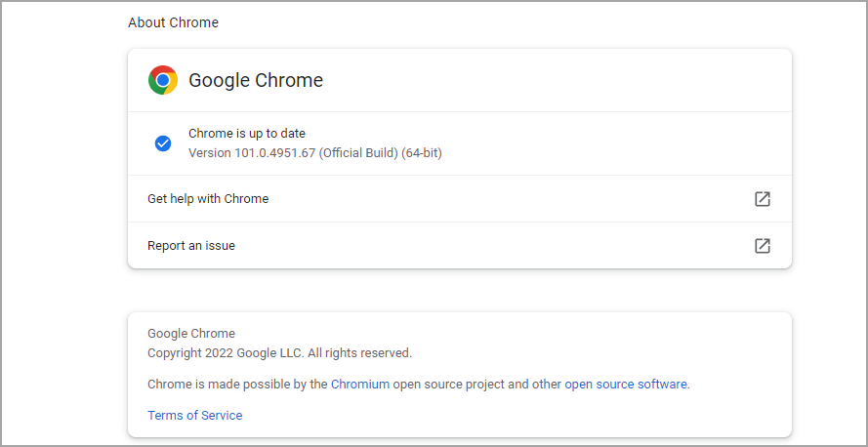Viewport: 868px width, 447px height.
Task: Click the (Official Build) text
Action: (x=358, y=153)
